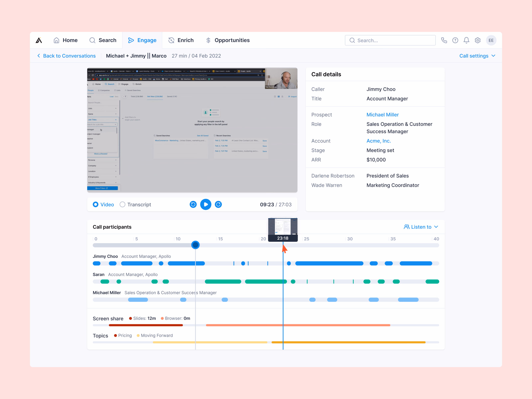Click the call recording video preview

192,130
